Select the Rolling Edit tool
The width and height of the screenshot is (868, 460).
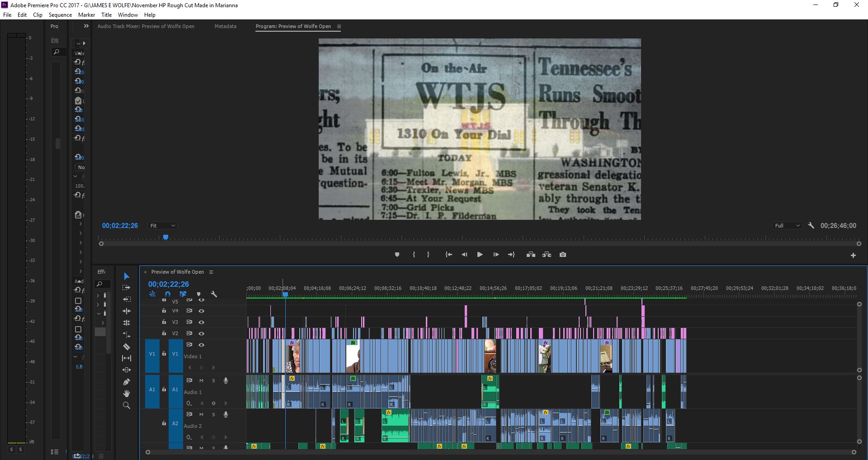[127, 323]
